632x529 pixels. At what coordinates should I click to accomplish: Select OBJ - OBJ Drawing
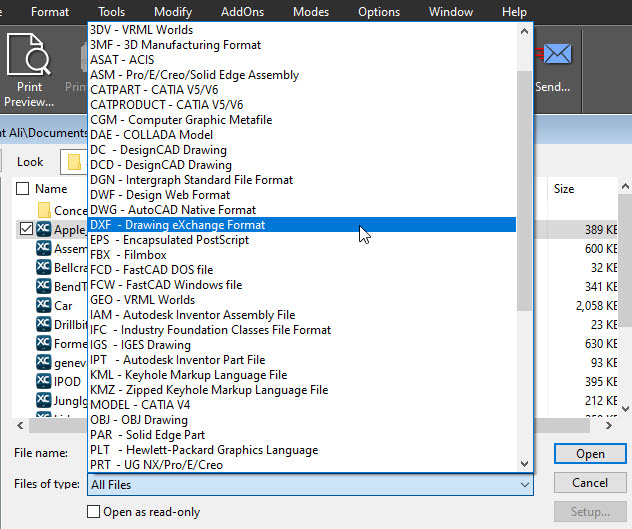point(302,420)
